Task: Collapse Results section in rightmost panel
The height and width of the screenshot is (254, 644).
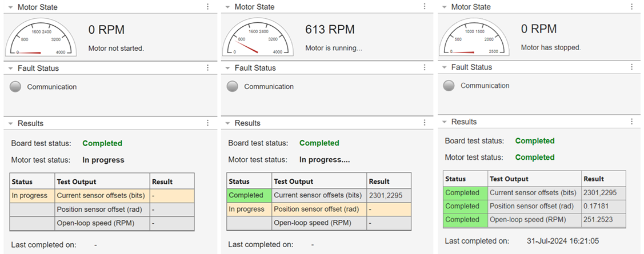Action: (x=444, y=122)
